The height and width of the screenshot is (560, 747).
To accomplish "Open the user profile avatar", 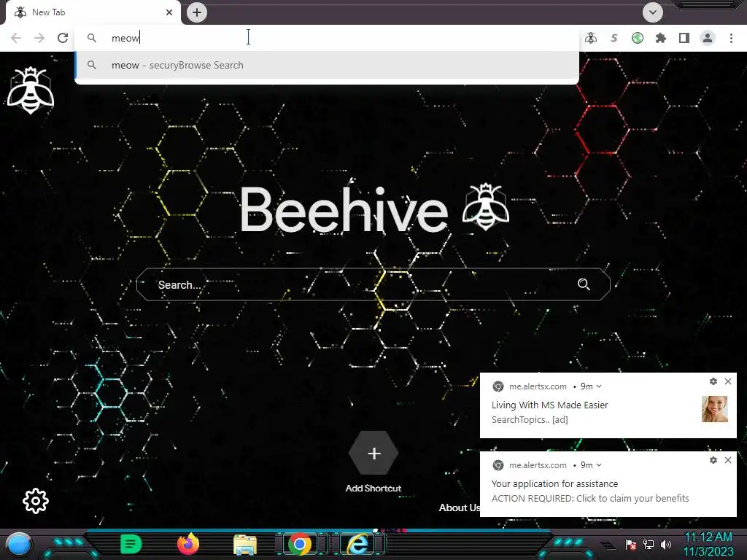I will pyautogui.click(x=708, y=38).
